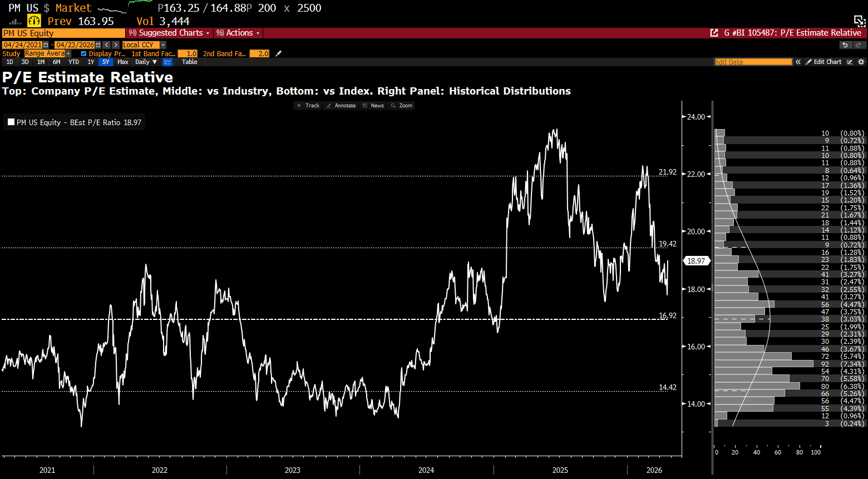Click the pop-out icon beside G #BI 105487
The width and height of the screenshot is (868, 479).
[714, 33]
